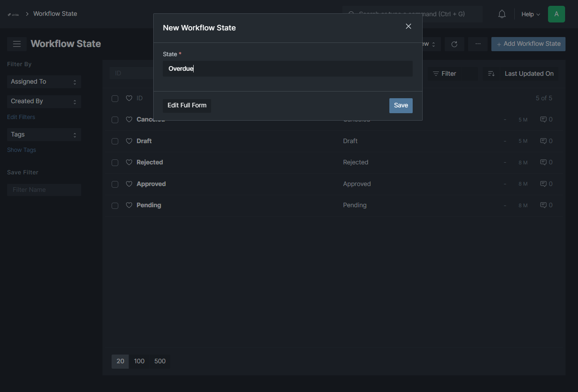Save the new workflow state
The height and width of the screenshot is (392, 578).
[x=401, y=106]
